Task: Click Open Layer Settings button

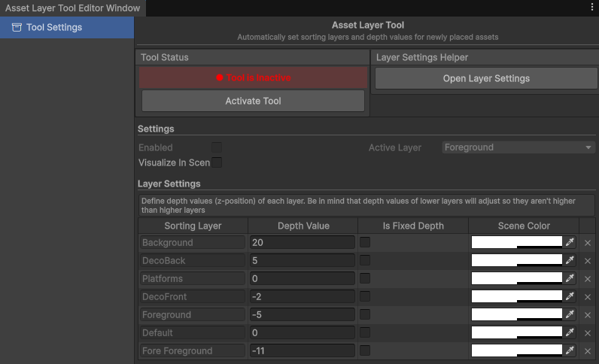Action: 486,78
